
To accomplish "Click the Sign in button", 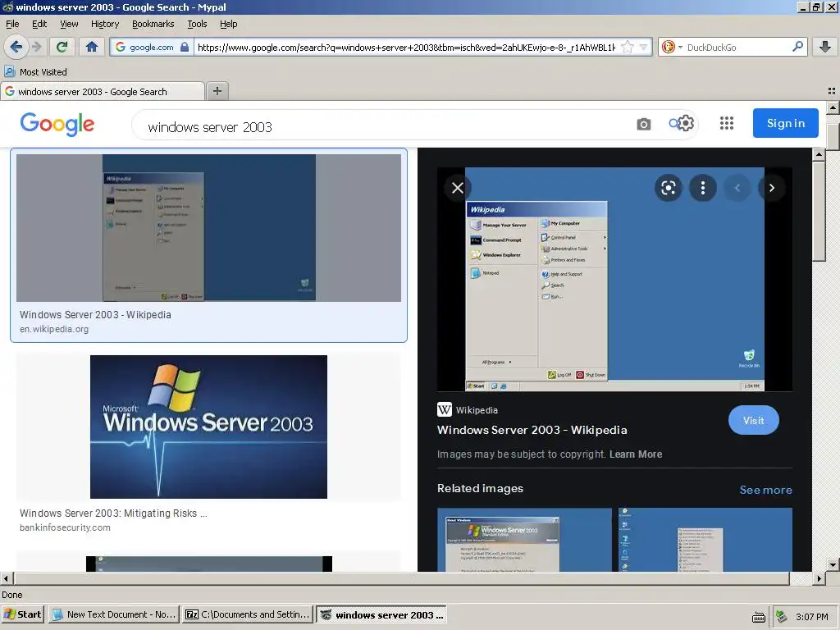I will coord(785,123).
